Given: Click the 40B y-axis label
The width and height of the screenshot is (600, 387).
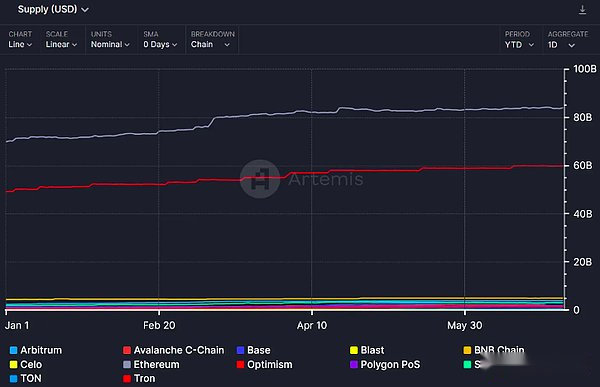Looking at the screenshot, I should tap(582, 214).
